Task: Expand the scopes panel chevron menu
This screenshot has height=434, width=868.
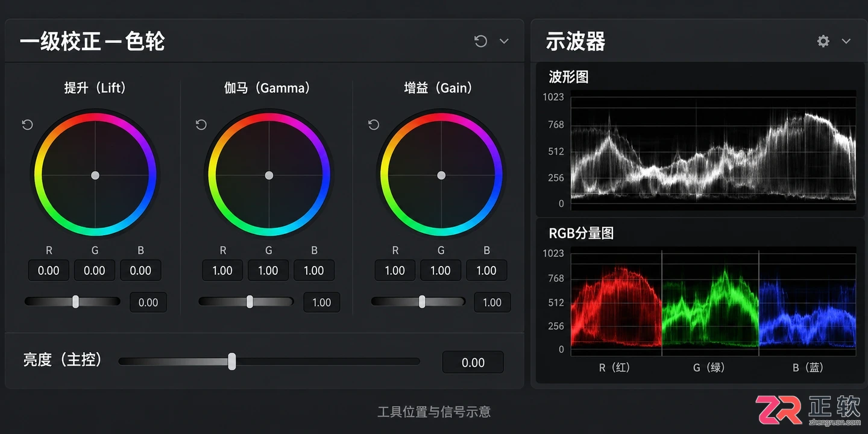Action: coord(846,41)
